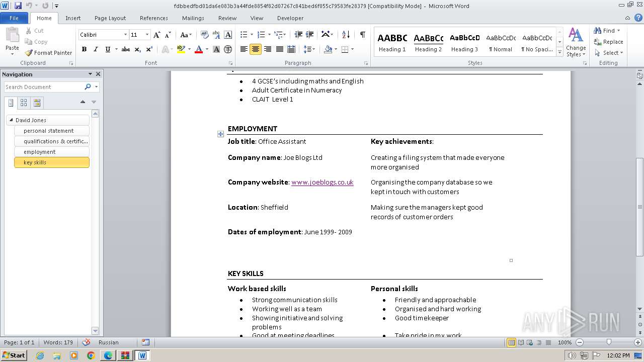Align text right
The image size is (644, 362).
click(x=268, y=49)
